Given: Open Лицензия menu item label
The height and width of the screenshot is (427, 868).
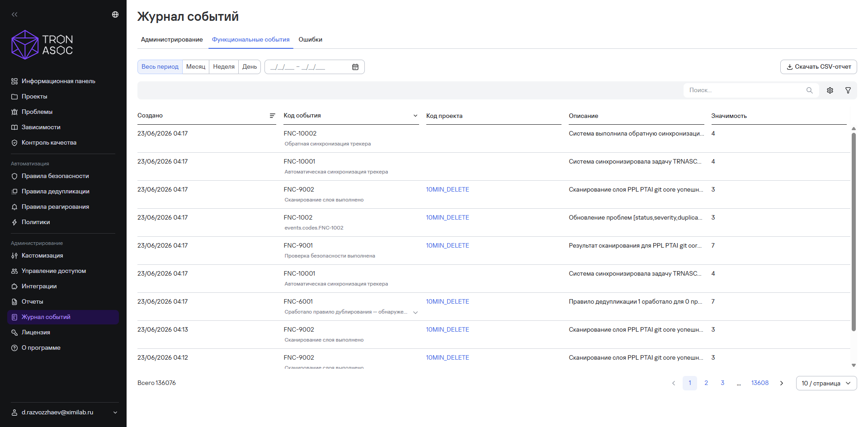Looking at the screenshot, I should coord(36,333).
